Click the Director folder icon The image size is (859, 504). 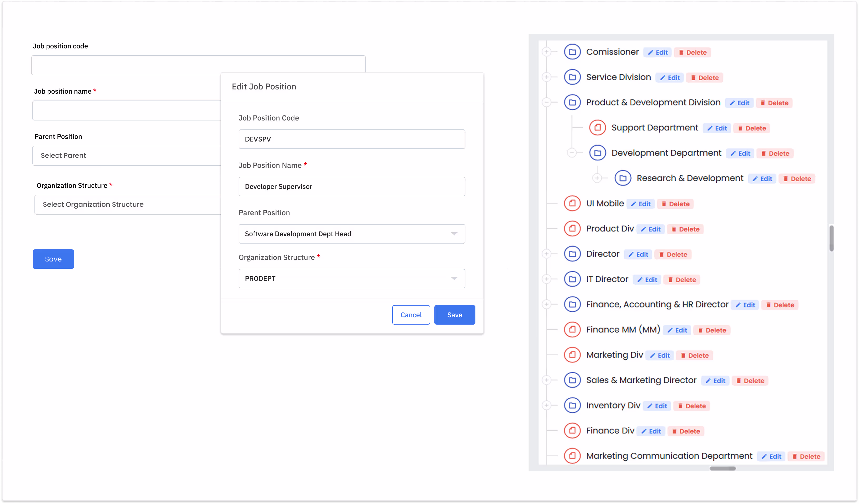(x=572, y=254)
